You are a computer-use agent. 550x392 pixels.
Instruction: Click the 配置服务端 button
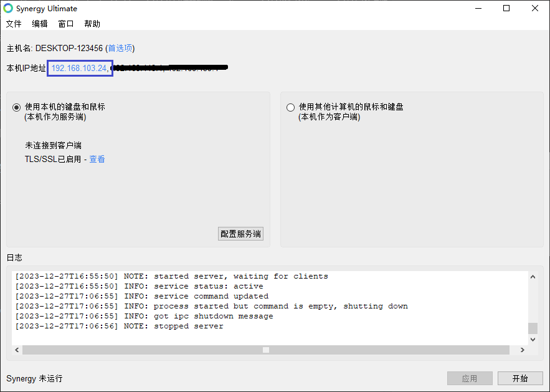click(240, 234)
